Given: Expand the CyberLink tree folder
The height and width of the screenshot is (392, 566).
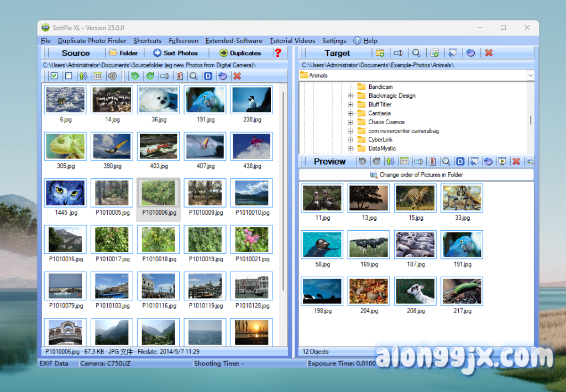Looking at the screenshot, I should 350,140.
